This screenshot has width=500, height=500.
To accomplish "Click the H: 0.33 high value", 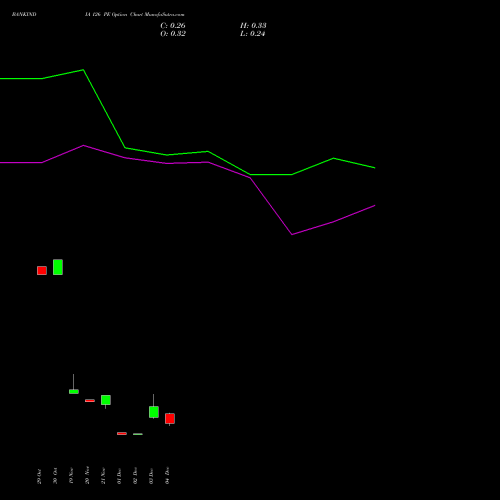I will [x=253, y=26].
